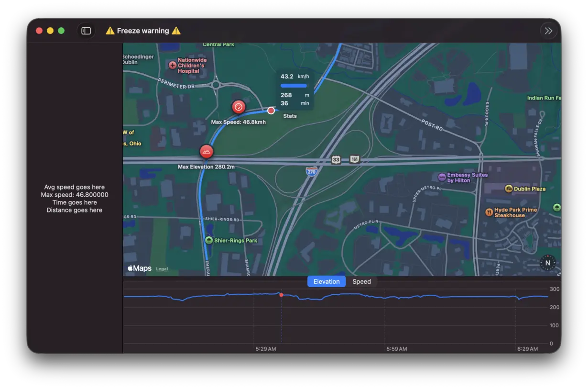588x389 pixels.
Task: Click the compass in the map corner
Action: click(x=547, y=262)
